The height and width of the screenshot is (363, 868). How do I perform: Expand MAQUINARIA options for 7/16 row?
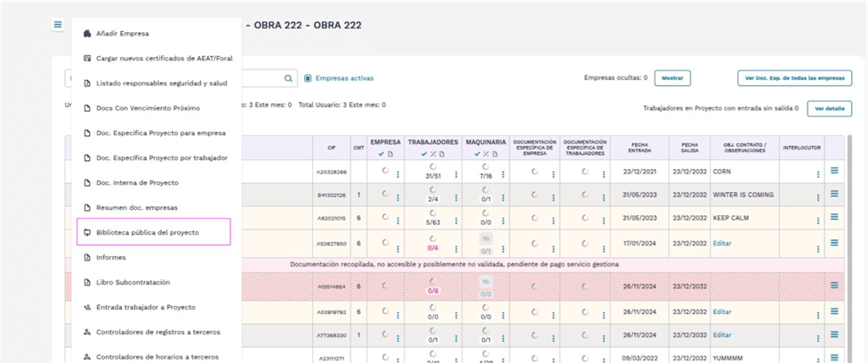tap(503, 174)
